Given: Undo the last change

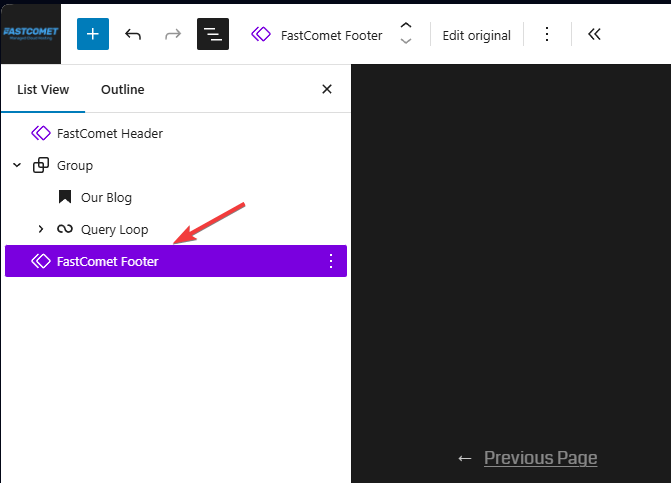Looking at the screenshot, I should (x=133, y=34).
